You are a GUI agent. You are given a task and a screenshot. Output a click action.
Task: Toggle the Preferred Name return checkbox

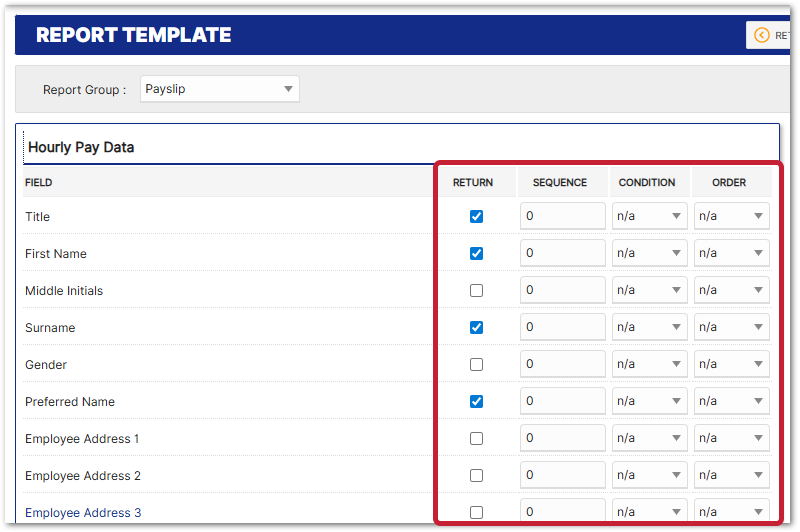[x=476, y=402]
